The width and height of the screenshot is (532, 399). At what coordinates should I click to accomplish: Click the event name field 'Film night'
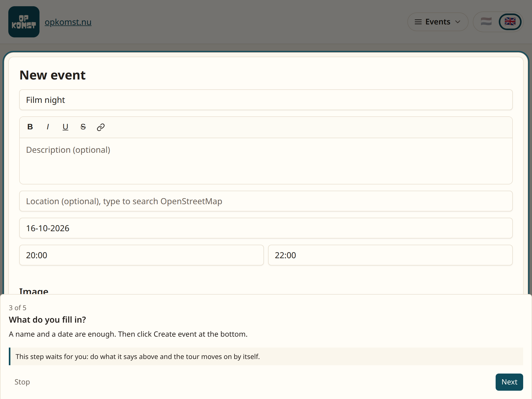(266, 100)
